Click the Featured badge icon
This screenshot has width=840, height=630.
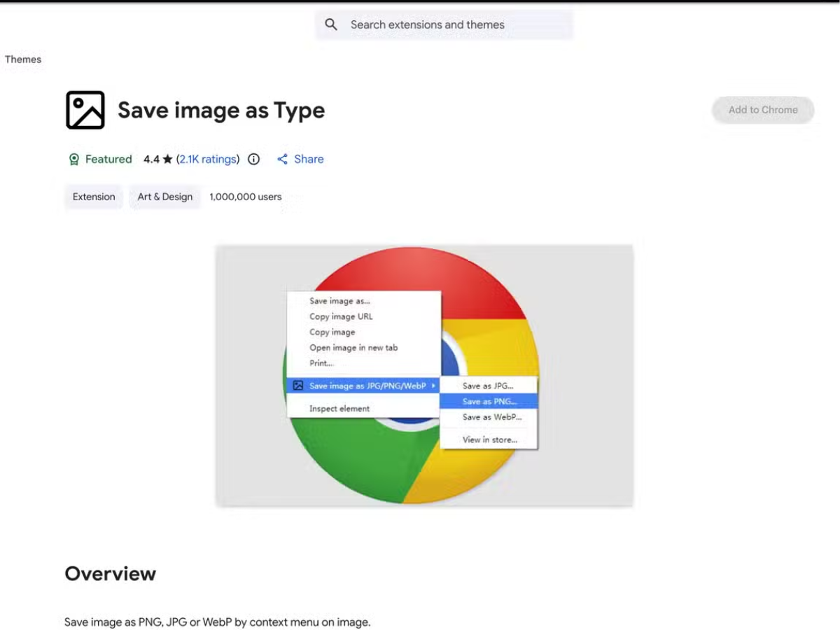pos(74,159)
